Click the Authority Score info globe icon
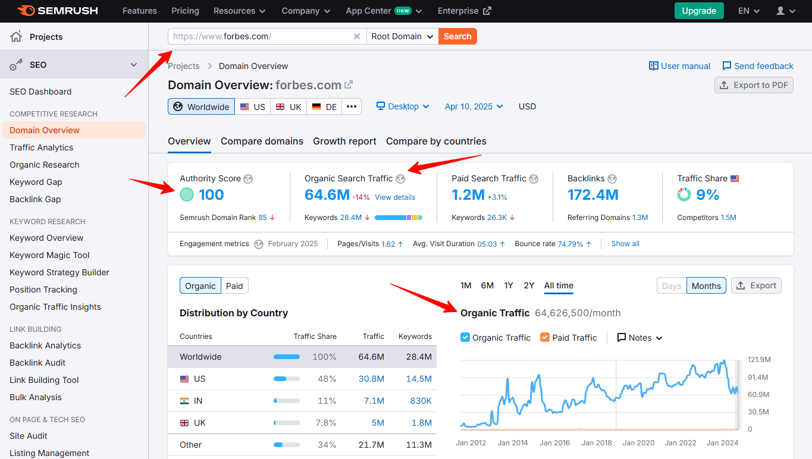The width and height of the screenshot is (812, 459). 248,179
